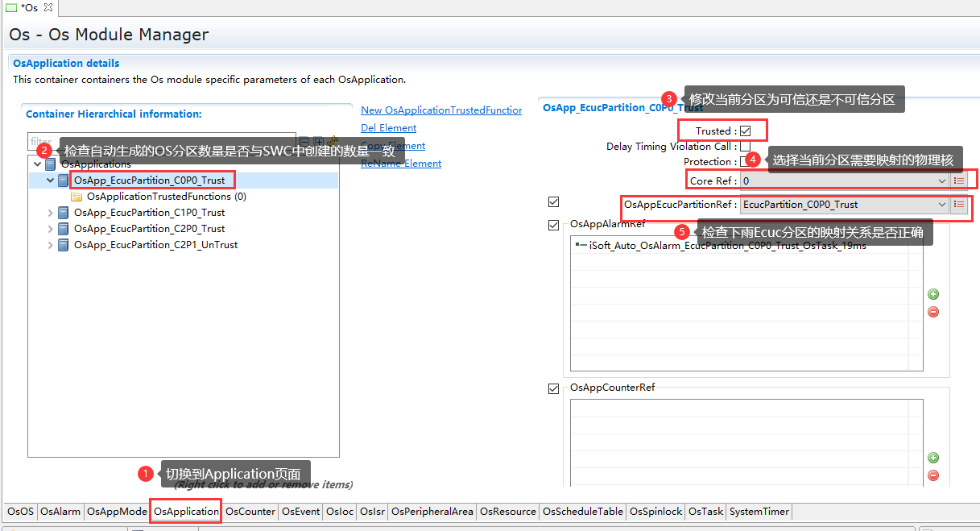980x531 pixels.
Task: Expand OsApp_EcucPartition_C1P0_Trust tree node
Action: coord(51,214)
